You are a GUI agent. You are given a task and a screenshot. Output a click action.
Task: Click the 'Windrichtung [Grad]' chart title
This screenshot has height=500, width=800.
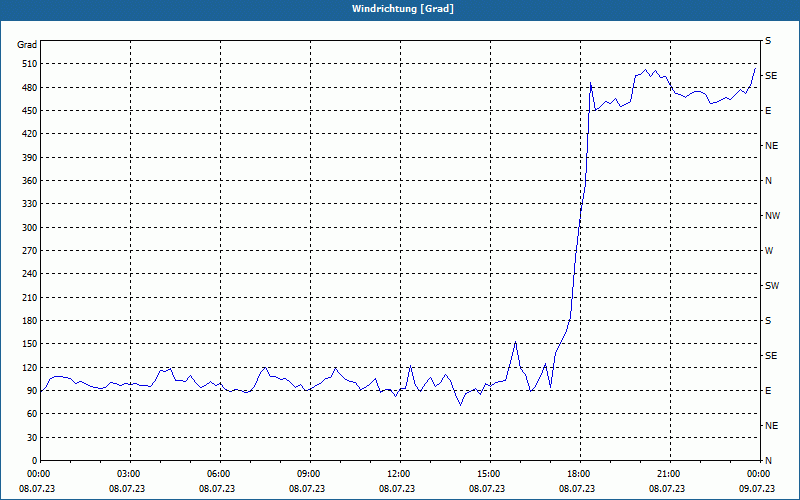[403, 9]
